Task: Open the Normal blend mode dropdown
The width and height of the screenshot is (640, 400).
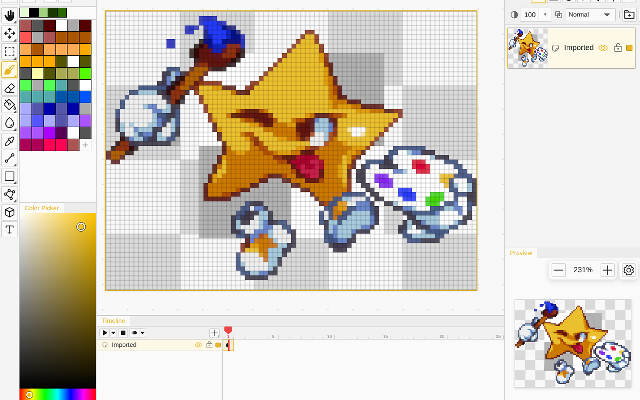Action: [x=590, y=15]
